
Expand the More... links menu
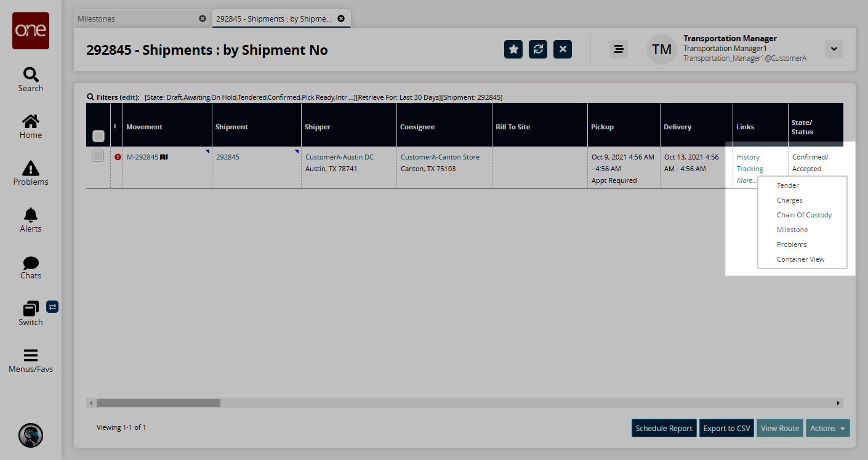point(747,180)
